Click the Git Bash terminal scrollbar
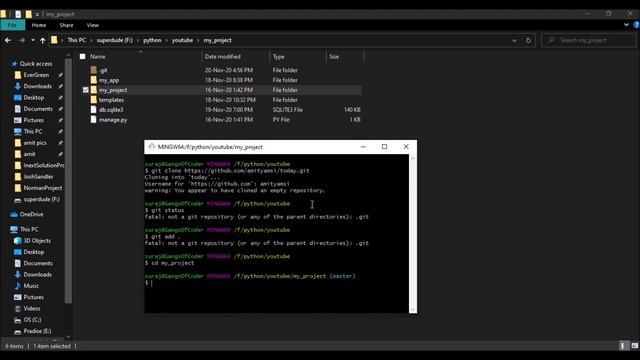The width and height of the screenshot is (640, 360). [x=413, y=233]
